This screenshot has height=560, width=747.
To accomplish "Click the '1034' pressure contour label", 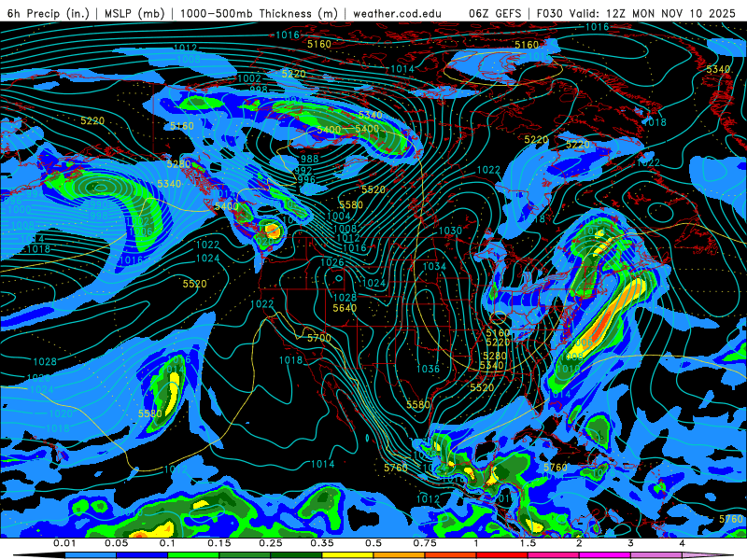I will (x=434, y=266).
